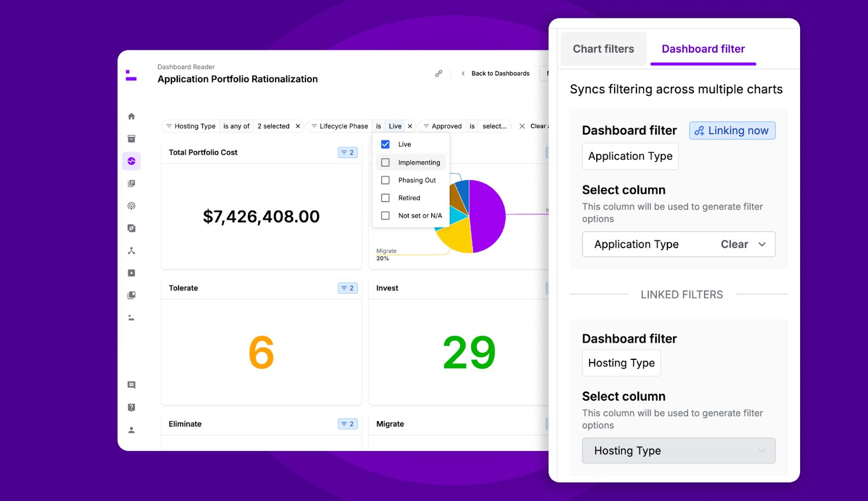868x501 pixels.
Task: Click the Linking now button
Action: (731, 130)
